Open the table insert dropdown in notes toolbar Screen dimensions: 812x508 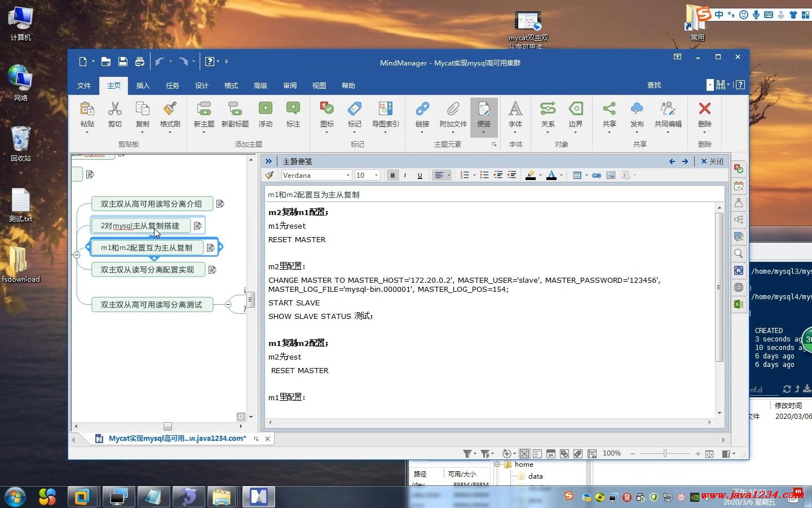[586, 175]
